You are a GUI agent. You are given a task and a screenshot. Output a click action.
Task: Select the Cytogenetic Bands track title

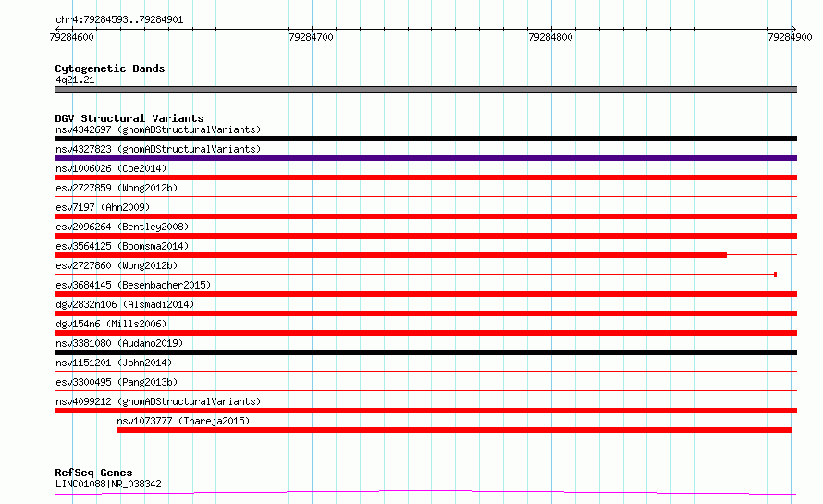110,68
